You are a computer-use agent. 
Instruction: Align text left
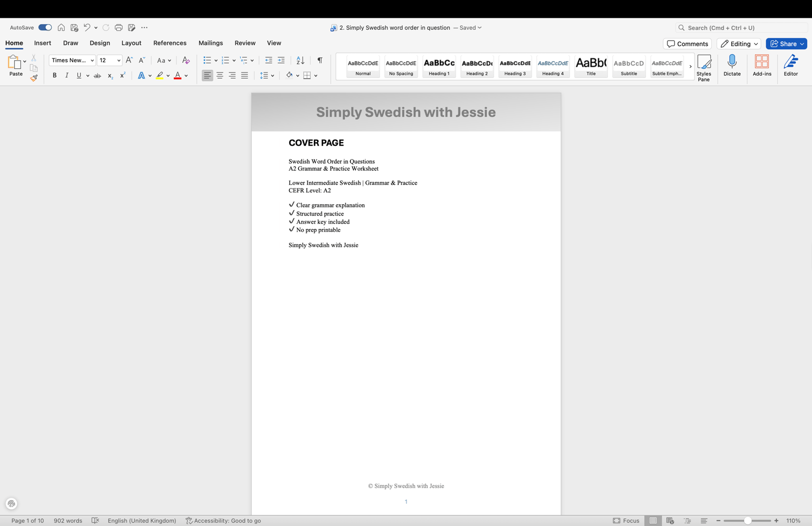tap(207, 76)
